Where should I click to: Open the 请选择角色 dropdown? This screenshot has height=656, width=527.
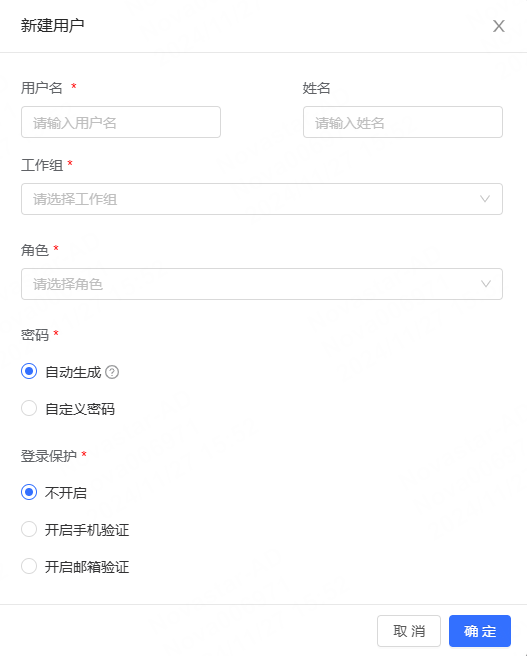click(262, 284)
